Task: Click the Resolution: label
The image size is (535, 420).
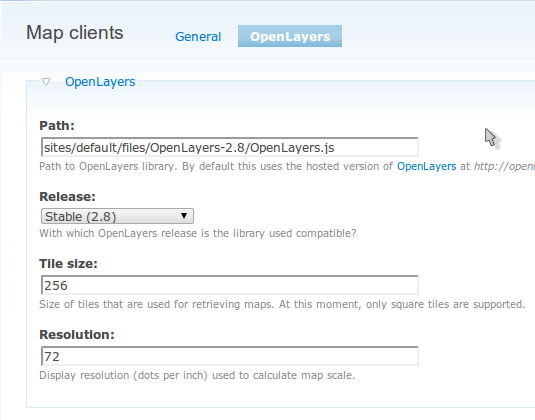Action: [77, 335]
